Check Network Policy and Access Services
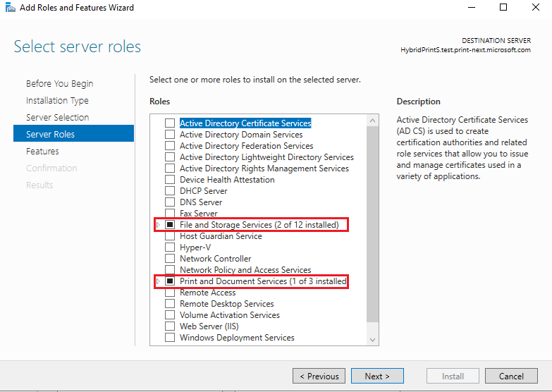Image resolution: width=552 pixels, height=392 pixels. pos(170,269)
